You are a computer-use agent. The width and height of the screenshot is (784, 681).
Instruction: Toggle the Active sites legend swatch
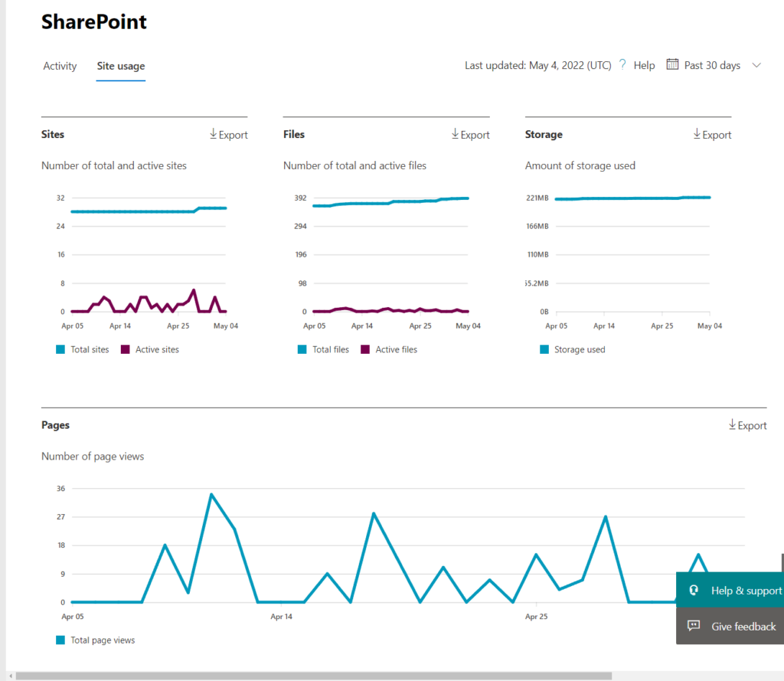coord(126,349)
